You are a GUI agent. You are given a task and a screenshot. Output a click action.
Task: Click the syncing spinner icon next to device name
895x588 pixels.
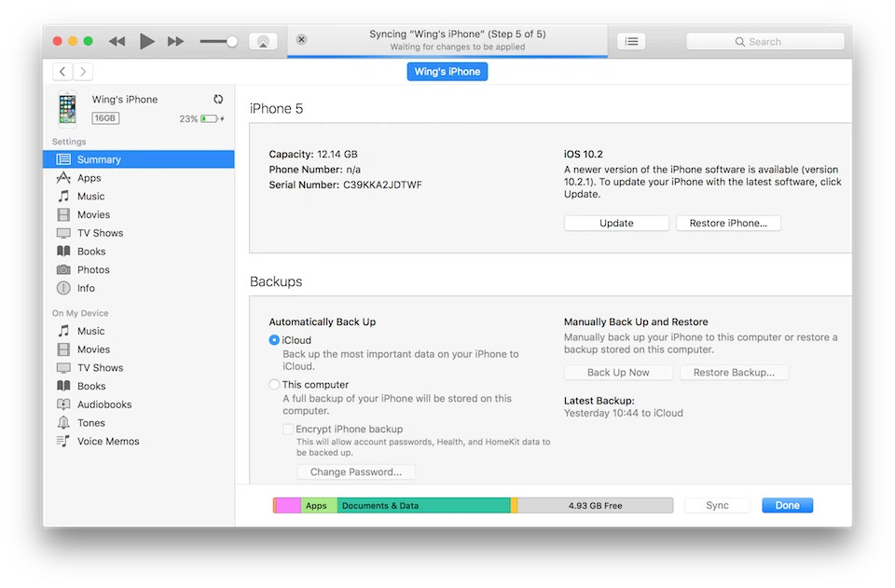[x=218, y=99]
